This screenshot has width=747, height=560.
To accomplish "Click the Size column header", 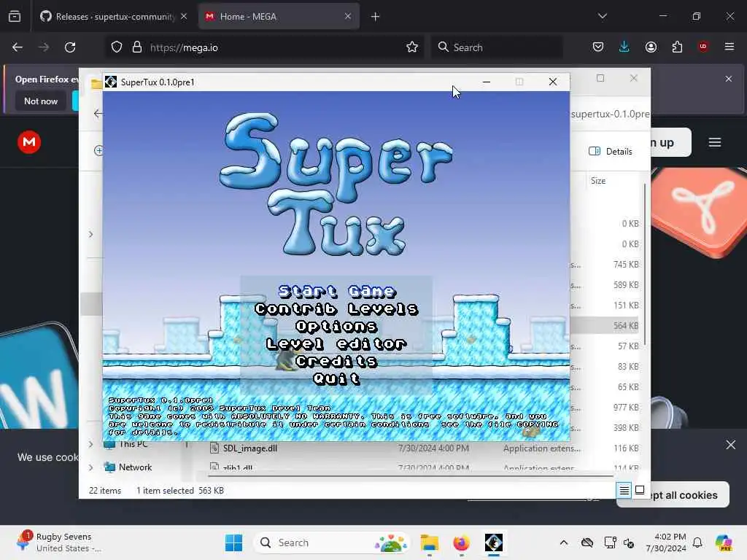I will (598, 181).
